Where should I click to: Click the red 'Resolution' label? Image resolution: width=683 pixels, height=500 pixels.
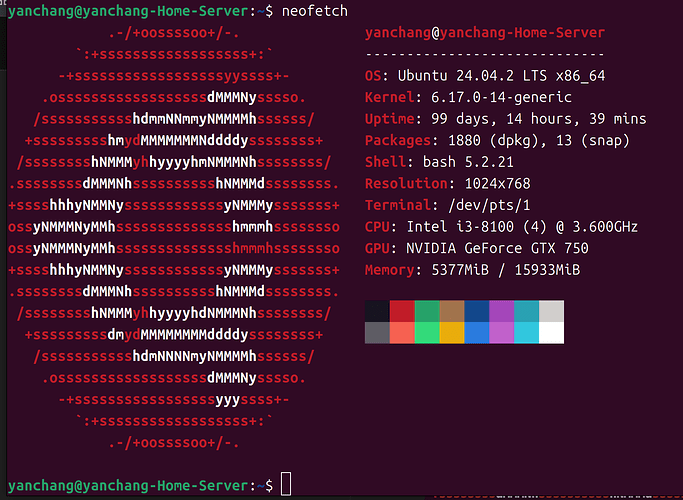coord(406,183)
